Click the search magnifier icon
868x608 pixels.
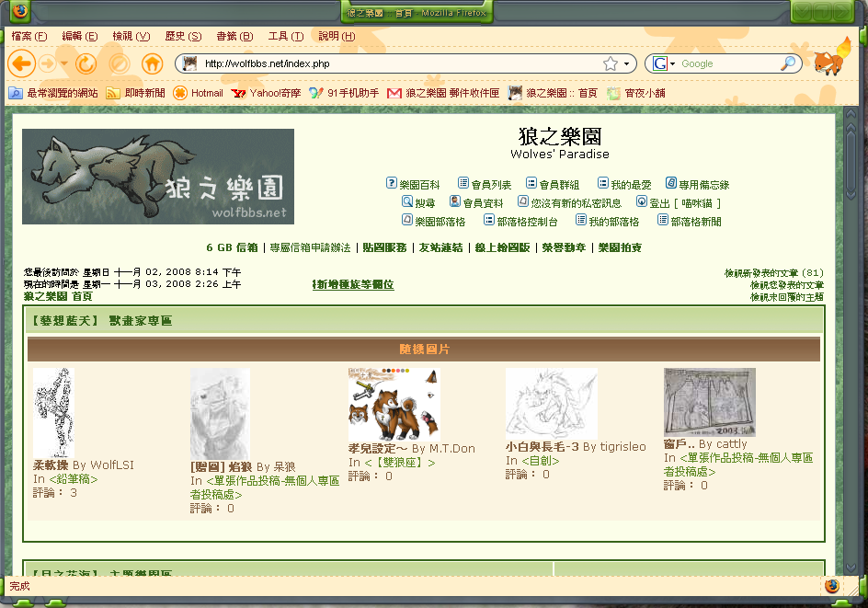(788, 63)
